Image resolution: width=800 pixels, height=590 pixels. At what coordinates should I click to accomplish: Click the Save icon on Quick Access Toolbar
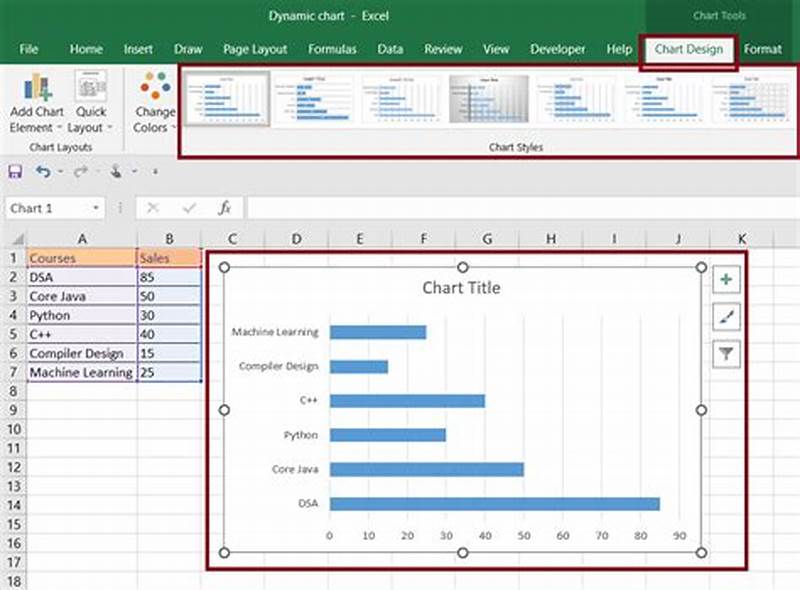tap(13, 171)
